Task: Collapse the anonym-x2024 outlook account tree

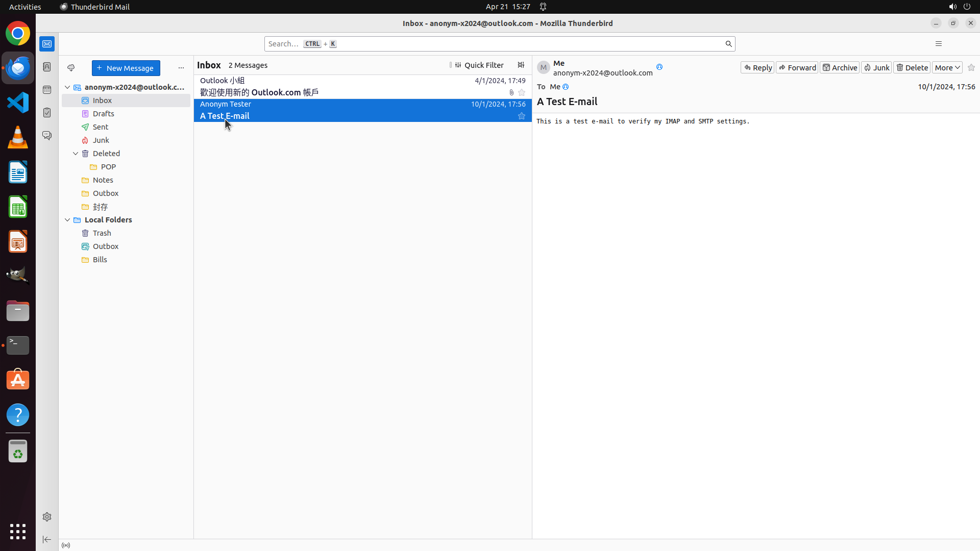Action: tap(67, 87)
